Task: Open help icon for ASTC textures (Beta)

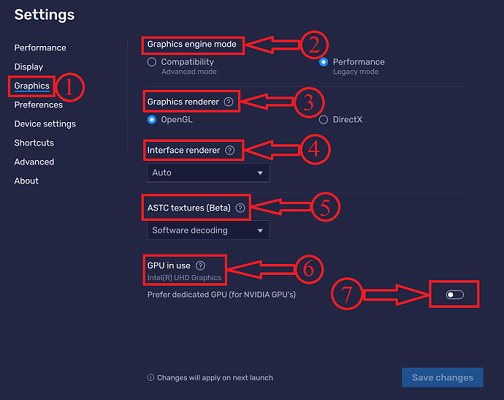Action: (240, 208)
